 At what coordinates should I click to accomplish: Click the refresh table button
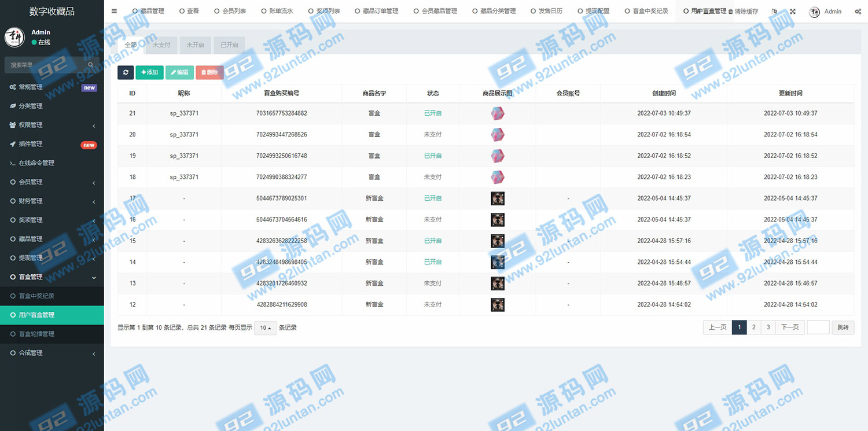click(126, 72)
